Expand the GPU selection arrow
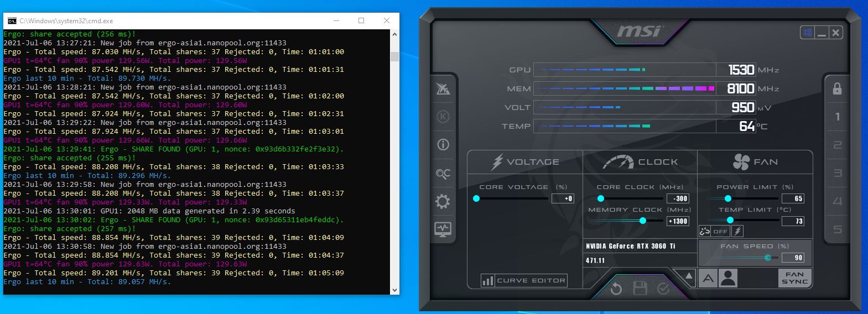 (688, 276)
